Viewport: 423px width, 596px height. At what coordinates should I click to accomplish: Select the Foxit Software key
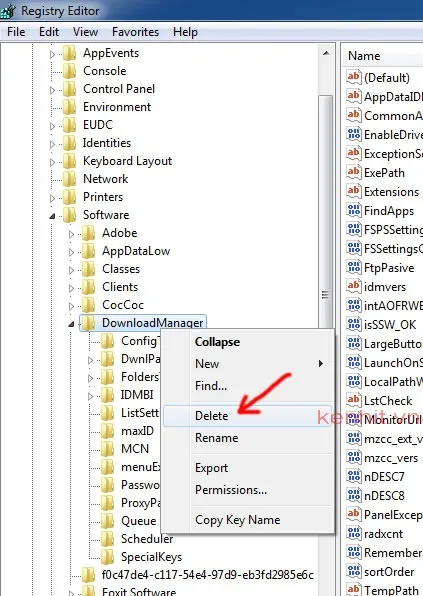139,591
